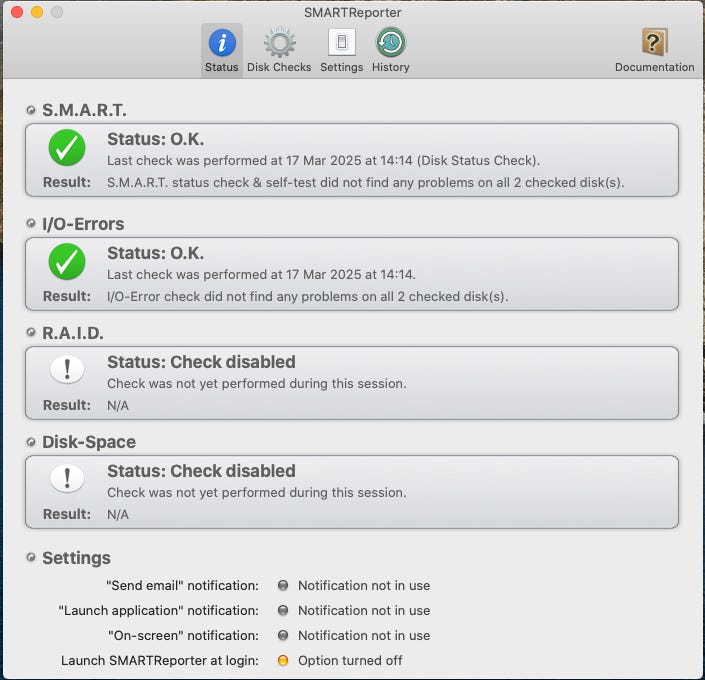Collapse the R.A.I.D. section bullet
Image resolution: width=705 pixels, height=680 pixels.
31,332
